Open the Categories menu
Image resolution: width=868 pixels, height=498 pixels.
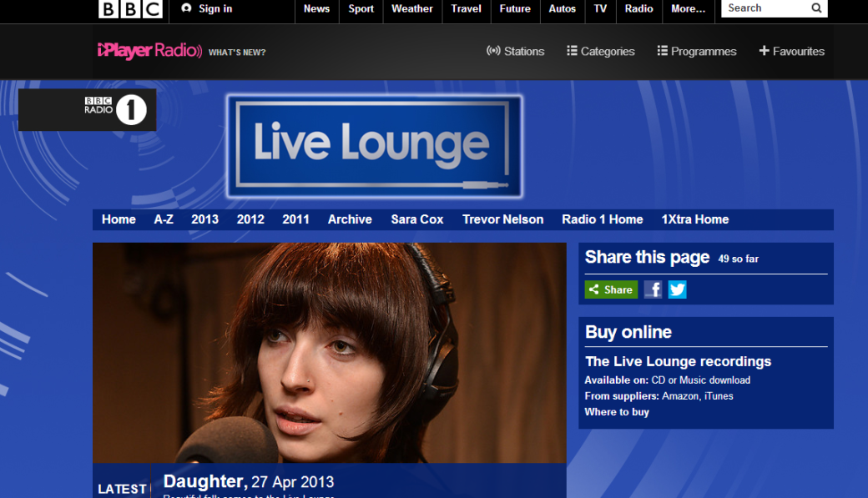click(x=601, y=52)
